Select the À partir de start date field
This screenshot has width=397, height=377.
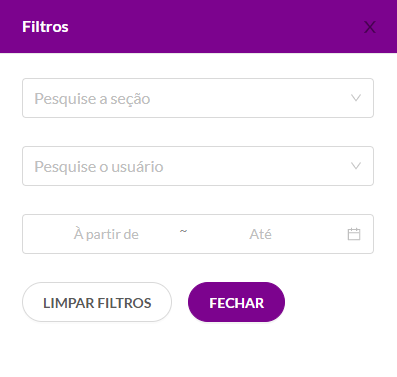(x=106, y=234)
